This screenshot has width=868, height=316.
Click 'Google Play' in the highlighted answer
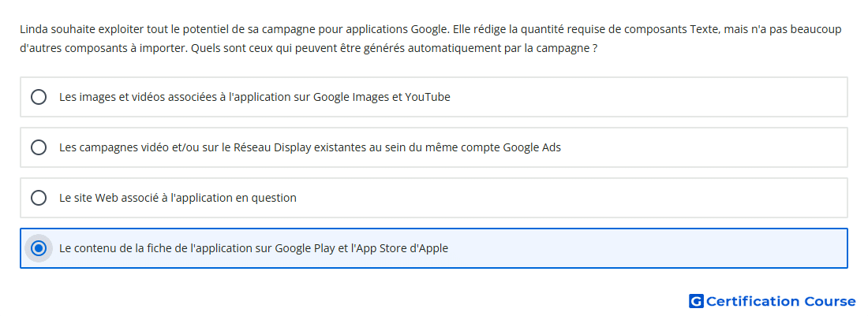(x=305, y=248)
